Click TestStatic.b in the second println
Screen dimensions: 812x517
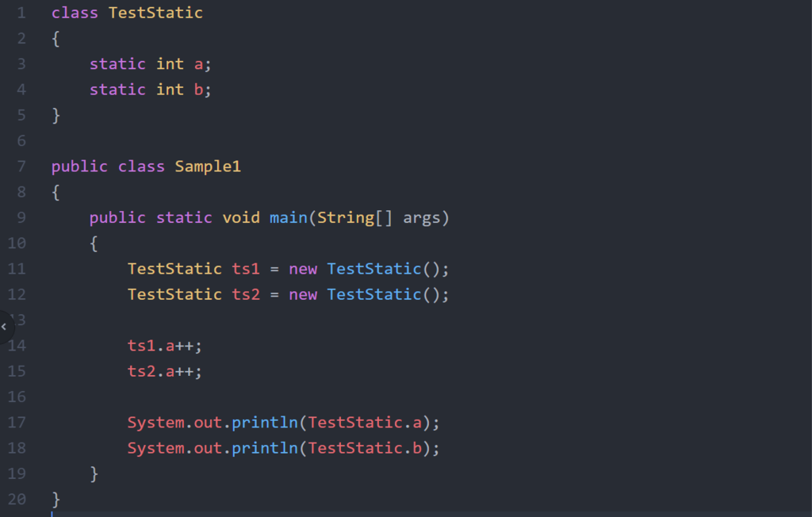click(x=365, y=448)
